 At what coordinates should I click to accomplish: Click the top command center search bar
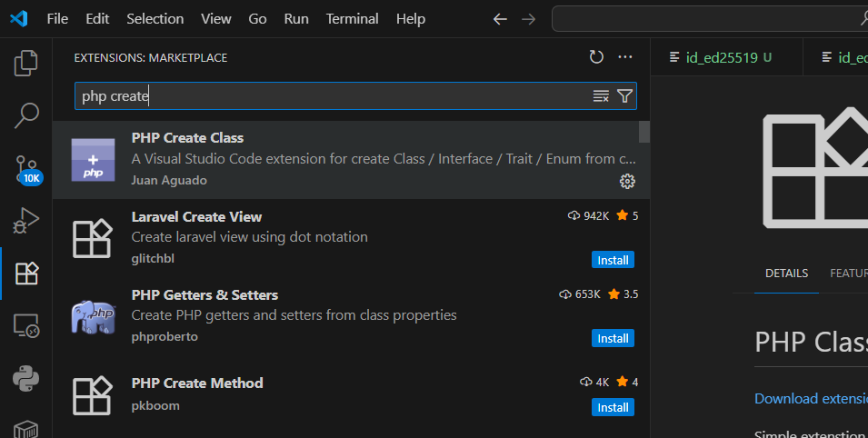click(x=710, y=19)
